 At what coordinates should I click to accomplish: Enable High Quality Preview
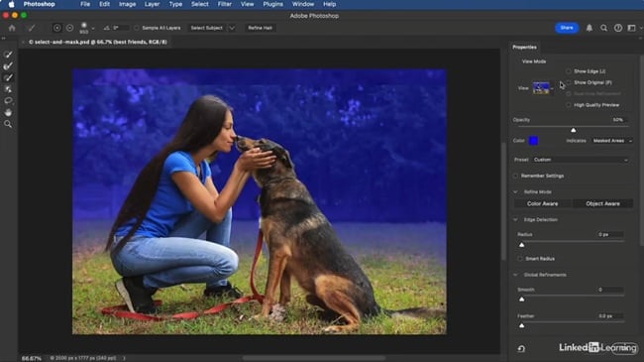tap(569, 105)
